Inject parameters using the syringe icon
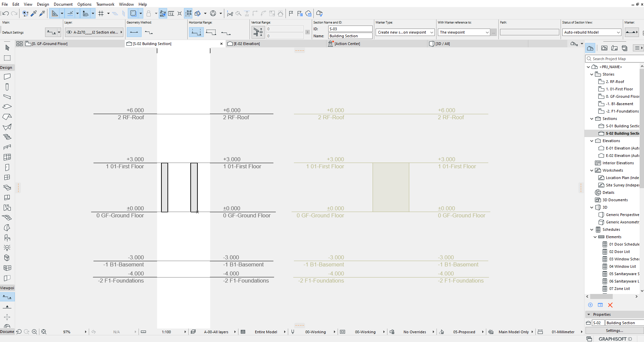The image size is (644, 342). [x=42, y=13]
